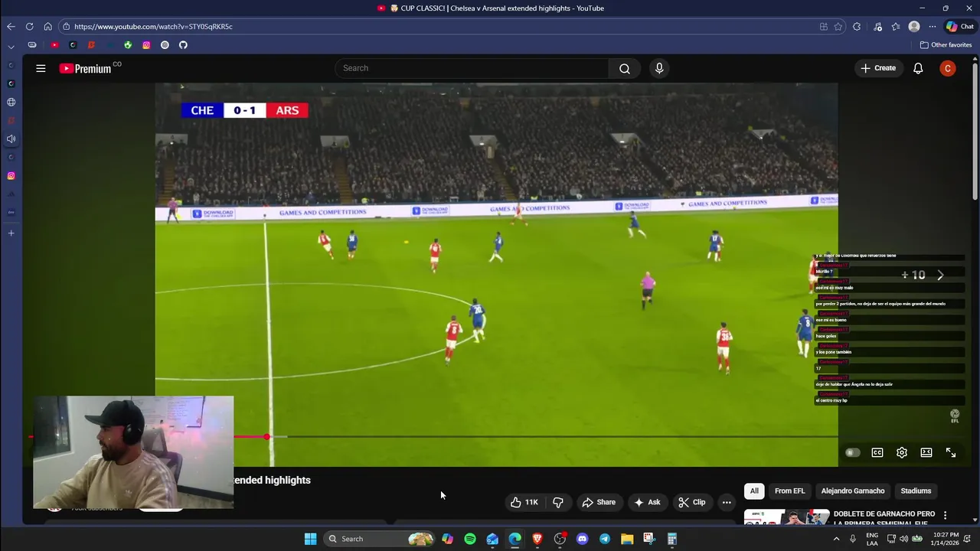980x551 pixels.
Task: Open the YouTube favorite in bookmarks bar
Action: pos(54,44)
